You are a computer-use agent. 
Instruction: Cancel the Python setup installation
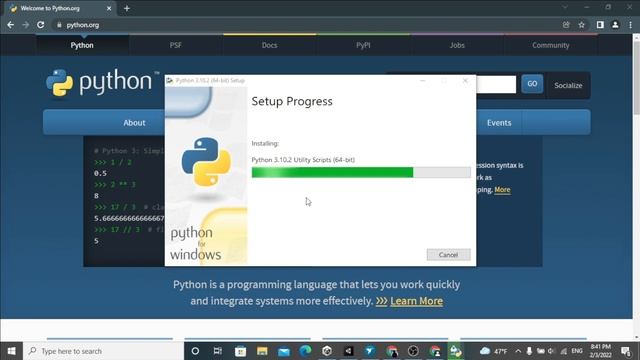(x=448, y=255)
